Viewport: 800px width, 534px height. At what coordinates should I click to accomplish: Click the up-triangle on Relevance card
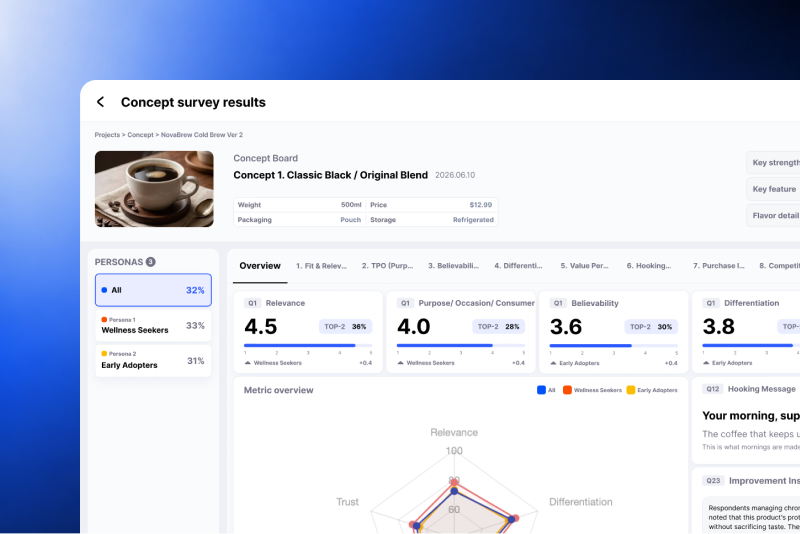(x=247, y=363)
